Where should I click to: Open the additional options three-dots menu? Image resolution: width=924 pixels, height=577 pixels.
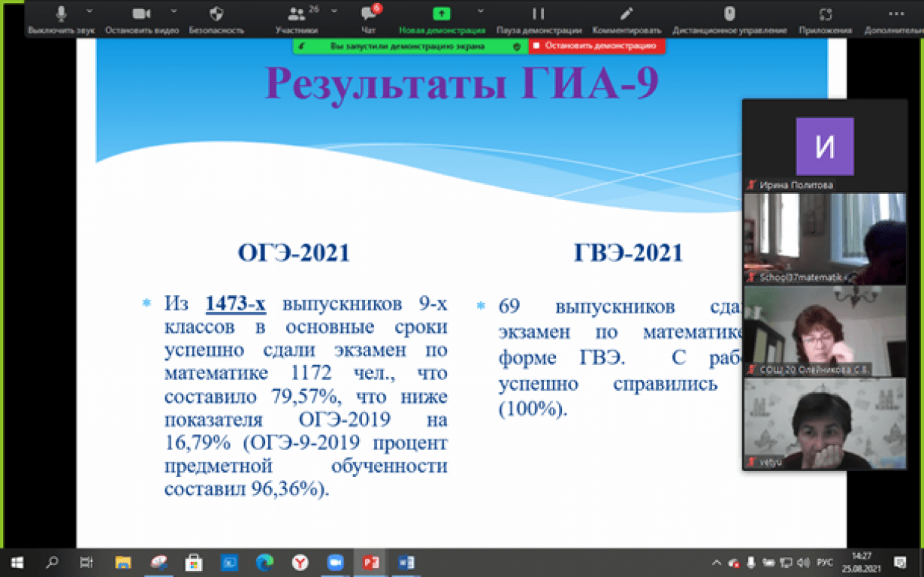895,14
